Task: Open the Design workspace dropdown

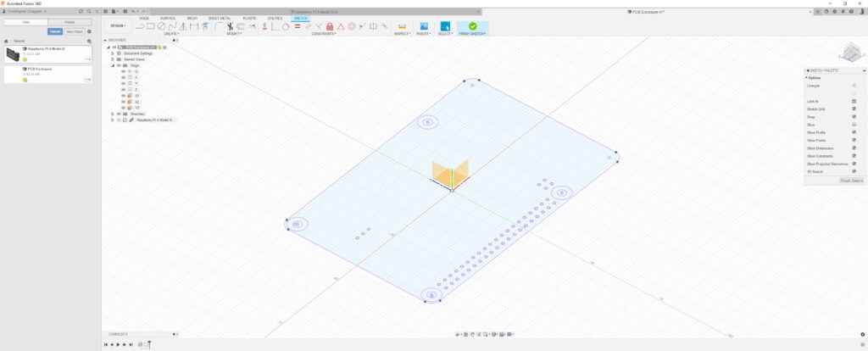Action: (118, 25)
